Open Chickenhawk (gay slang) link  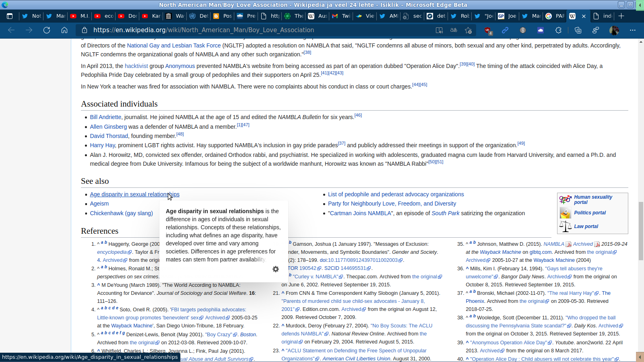(122, 213)
